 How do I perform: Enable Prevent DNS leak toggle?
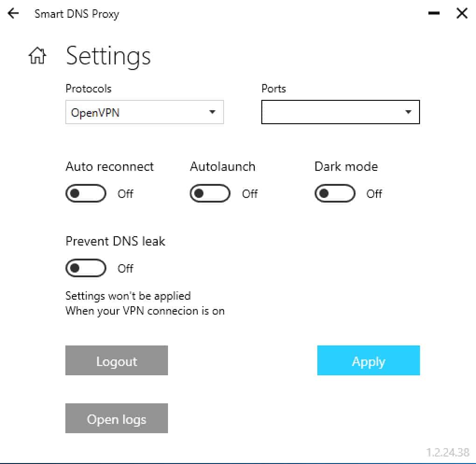point(86,268)
